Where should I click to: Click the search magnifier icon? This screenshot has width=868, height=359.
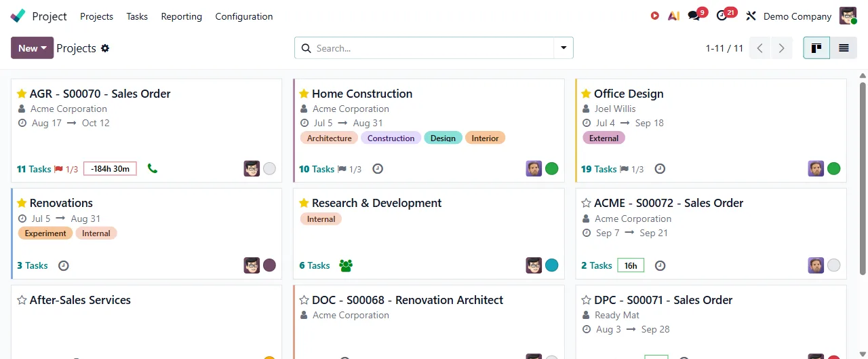point(305,48)
